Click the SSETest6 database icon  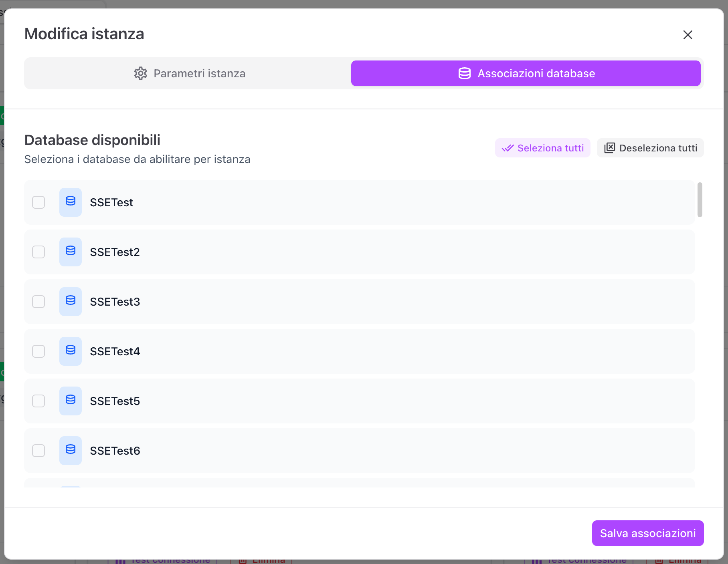(71, 450)
